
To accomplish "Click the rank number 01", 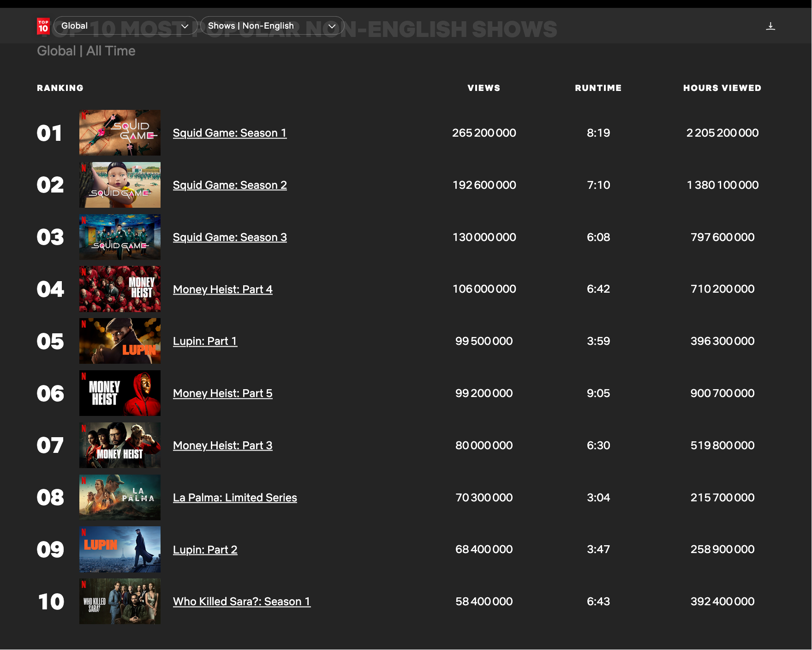I will click(x=49, y=133).
